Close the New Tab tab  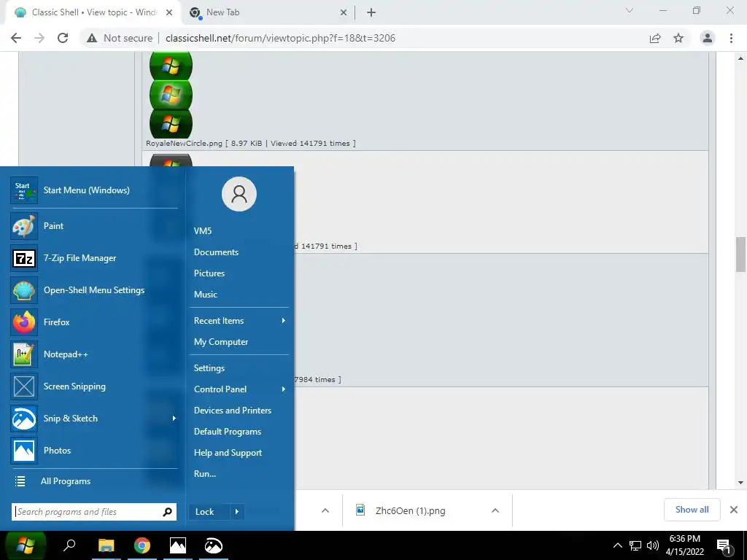(343, 13)
